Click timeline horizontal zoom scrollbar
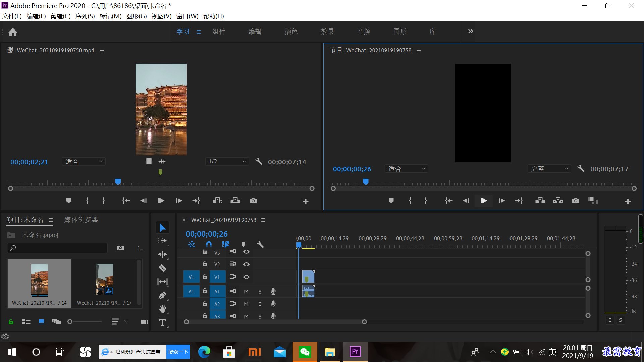 coord(275,322)
